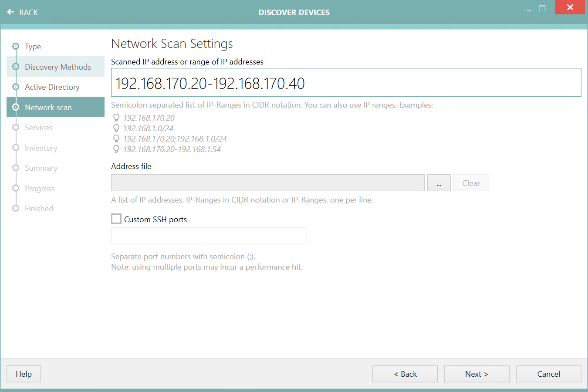This screenshot has width=588, height=392.
Task: Click the lightbulb beside the semicolon-separated example
Action: point(116,139)
